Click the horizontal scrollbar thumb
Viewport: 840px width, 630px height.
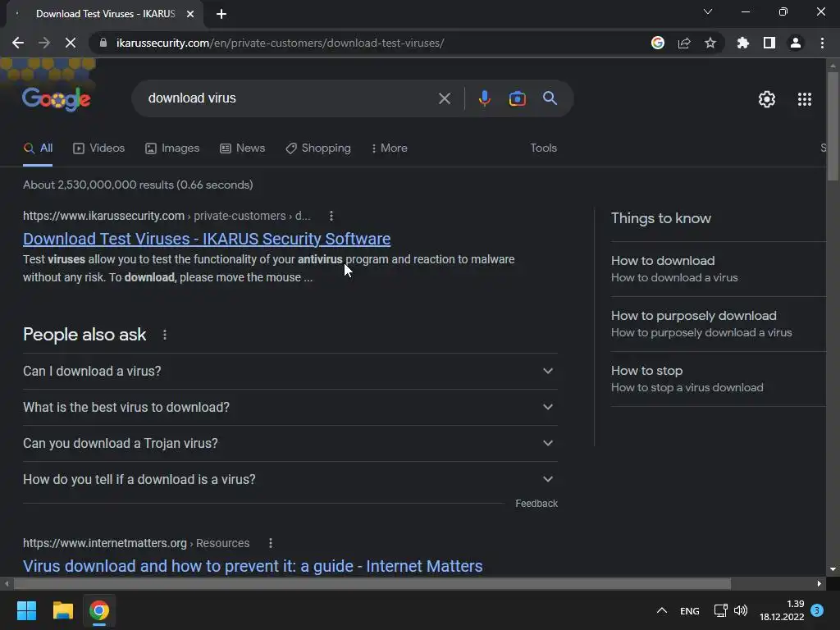(372, 583)
